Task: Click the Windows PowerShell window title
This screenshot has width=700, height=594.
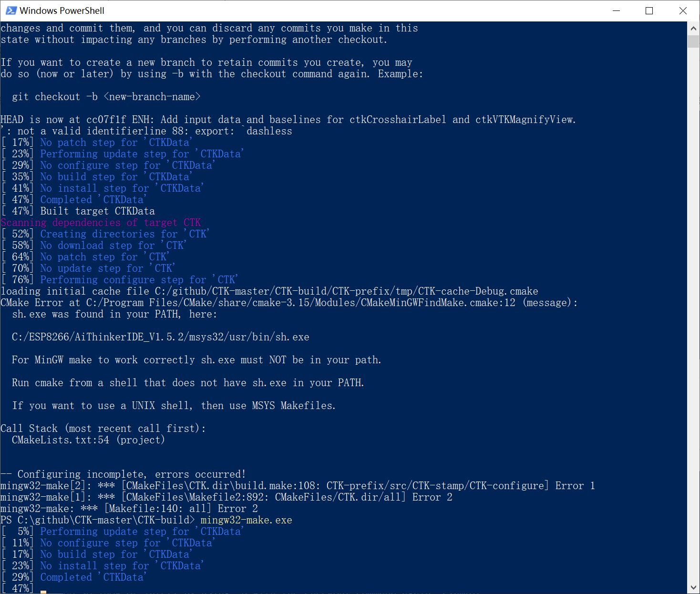Action: pyautogui.click(x=62, y=10)
